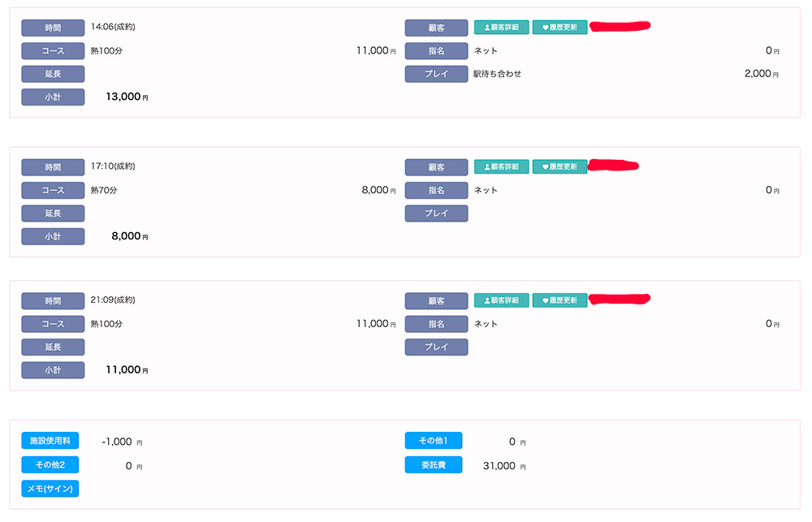Viewport: 812px width, 522px height.
Task: Click the その他1 label button
Action: coord(434,441)
